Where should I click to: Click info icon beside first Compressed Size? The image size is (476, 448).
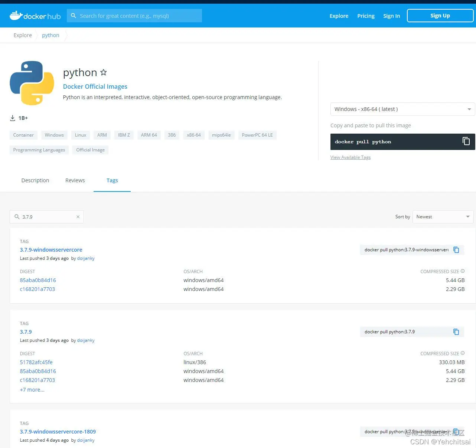tap(463, 271)
